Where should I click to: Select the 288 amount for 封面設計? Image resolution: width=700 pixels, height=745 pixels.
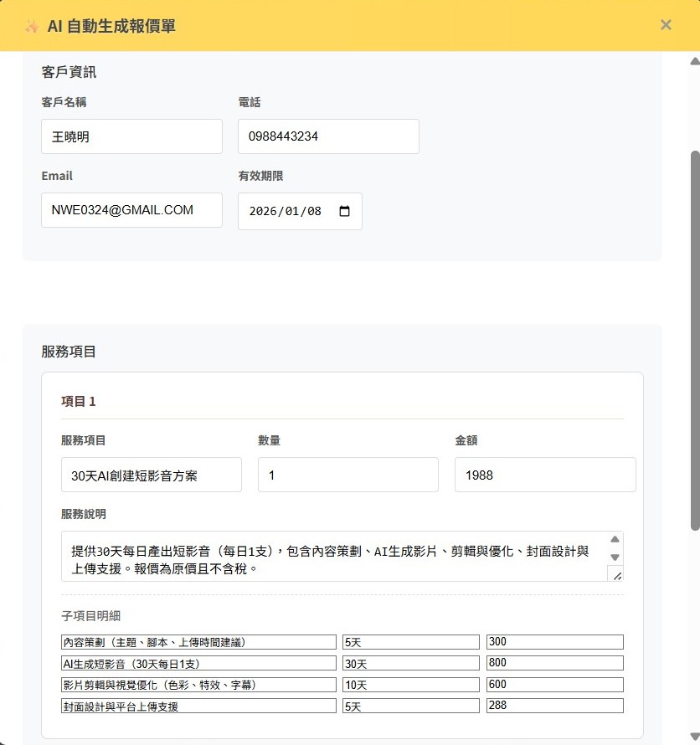pyautogui.click(x=554, y=705)
